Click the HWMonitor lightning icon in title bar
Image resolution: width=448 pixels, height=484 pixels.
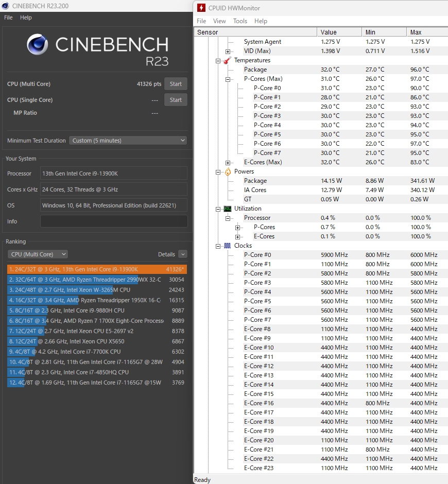pos(201,8)
